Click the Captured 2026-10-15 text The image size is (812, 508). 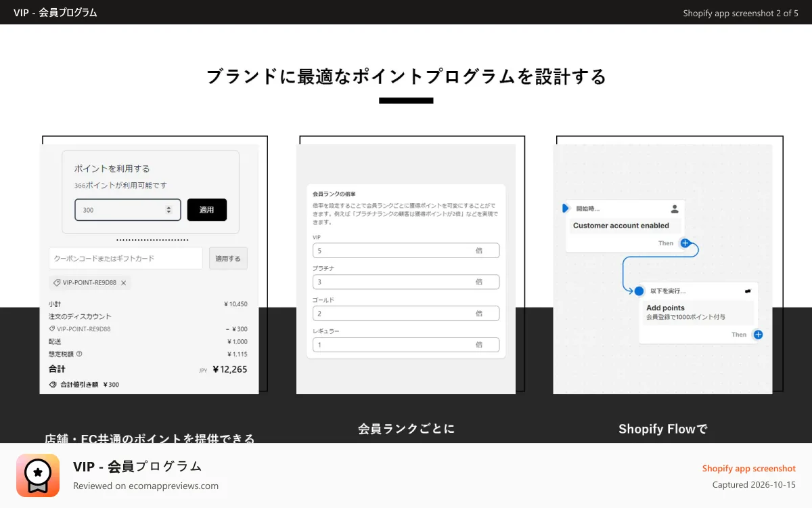[x=754, y=485]
